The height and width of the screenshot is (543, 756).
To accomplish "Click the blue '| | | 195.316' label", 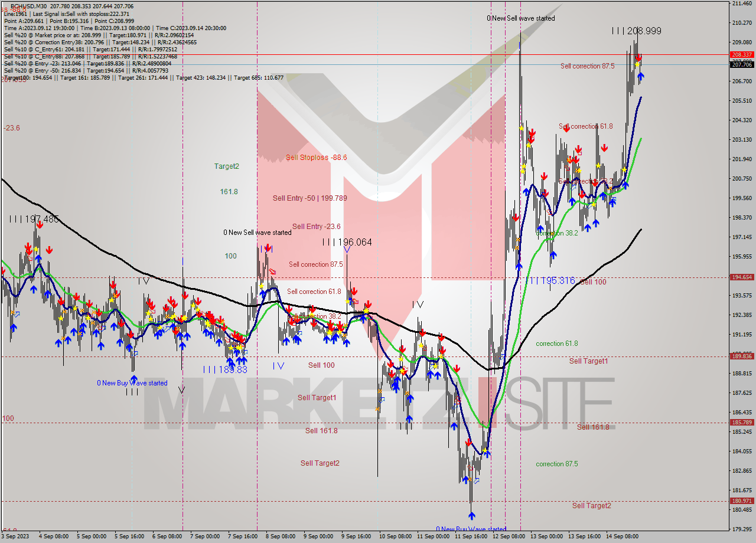I will (552, 280).
